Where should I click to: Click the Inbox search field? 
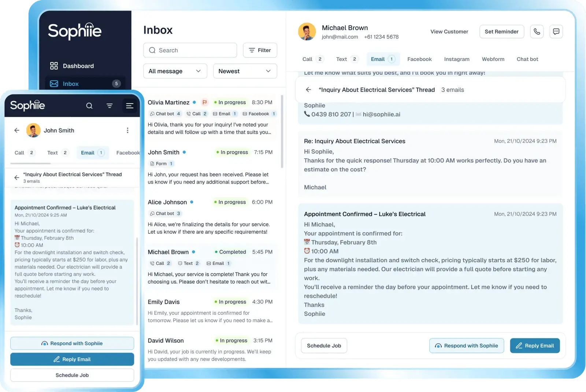[190, 50]
